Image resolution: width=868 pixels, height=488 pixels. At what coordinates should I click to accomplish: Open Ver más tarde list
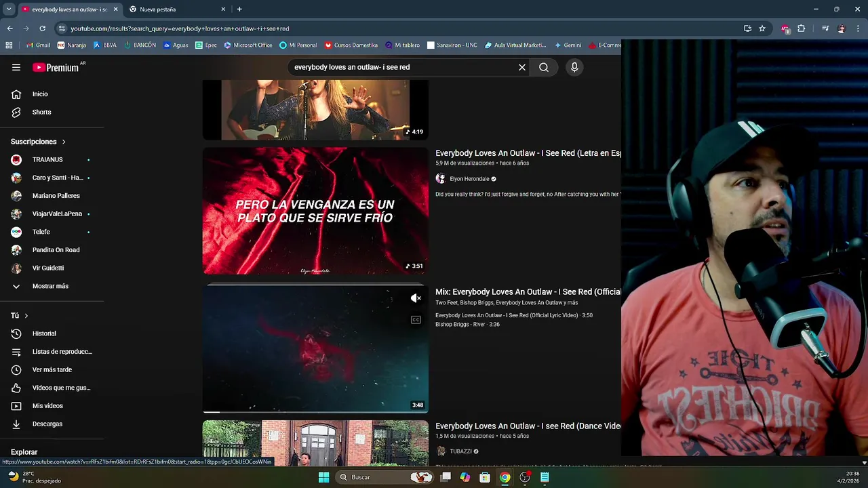pyautogui.click(x=52, y=369)
